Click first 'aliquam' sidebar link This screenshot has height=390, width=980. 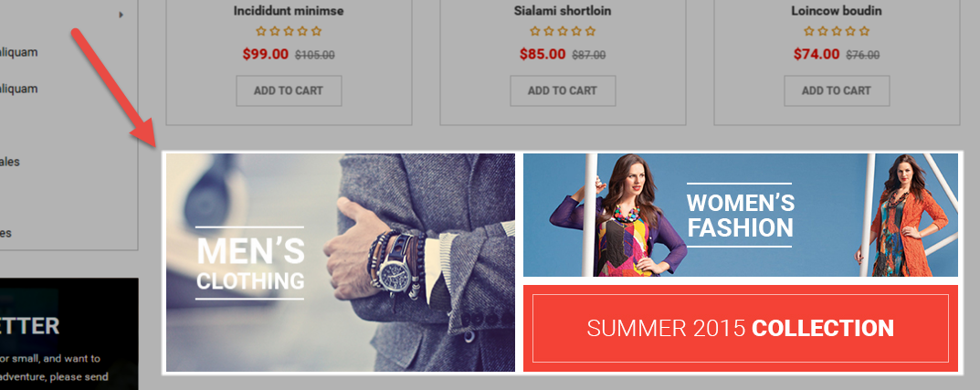click(x=19, y=52)
